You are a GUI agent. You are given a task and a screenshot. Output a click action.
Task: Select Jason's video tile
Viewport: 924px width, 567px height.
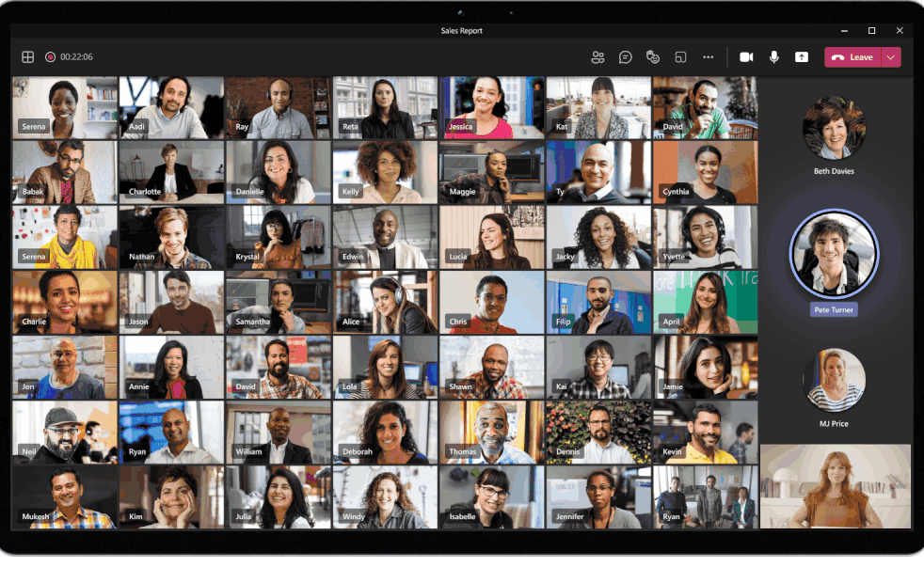[171, 303]
